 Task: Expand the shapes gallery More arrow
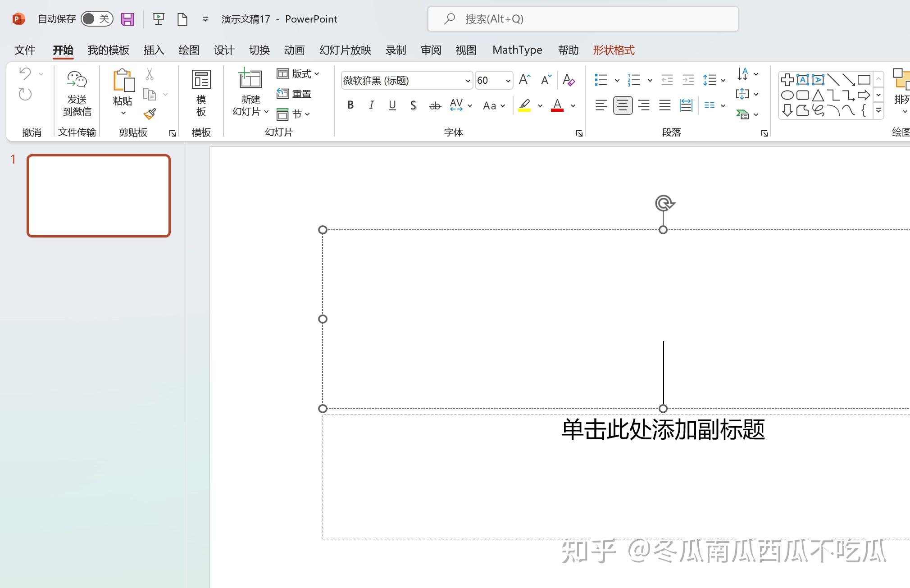coord(878,110)
